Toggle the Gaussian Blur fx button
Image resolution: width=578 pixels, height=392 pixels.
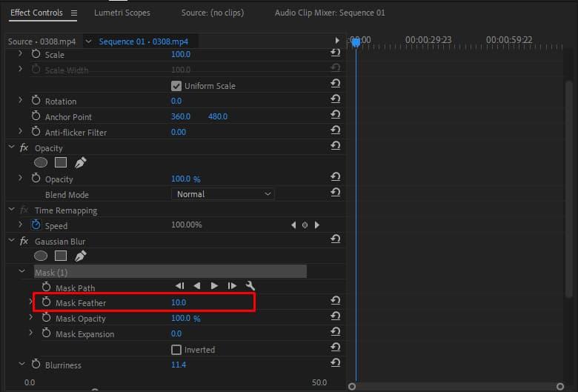click(x=24, y=241)
